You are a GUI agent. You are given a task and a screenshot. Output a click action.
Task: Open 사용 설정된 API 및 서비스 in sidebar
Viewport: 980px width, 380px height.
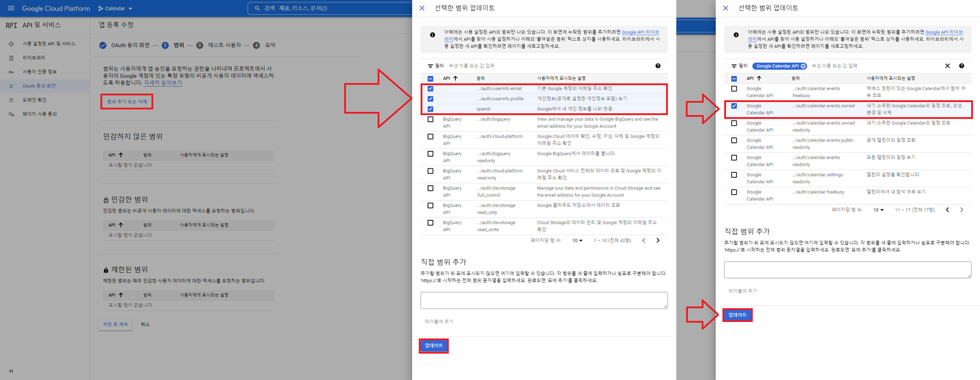click(x=48, y=43)
